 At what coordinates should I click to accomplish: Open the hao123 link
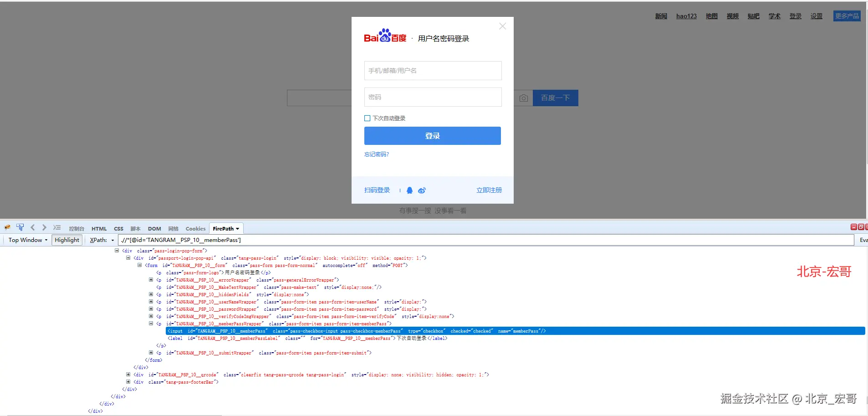(686, 16)
